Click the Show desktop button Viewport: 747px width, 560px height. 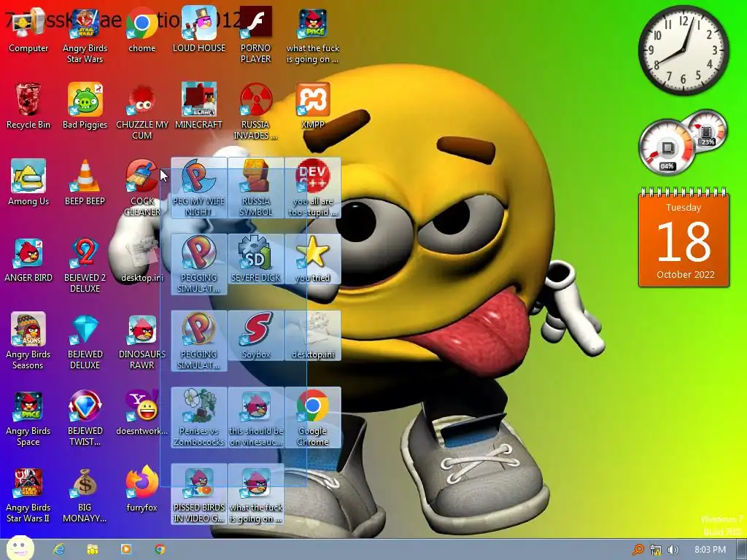coord(742,550)
